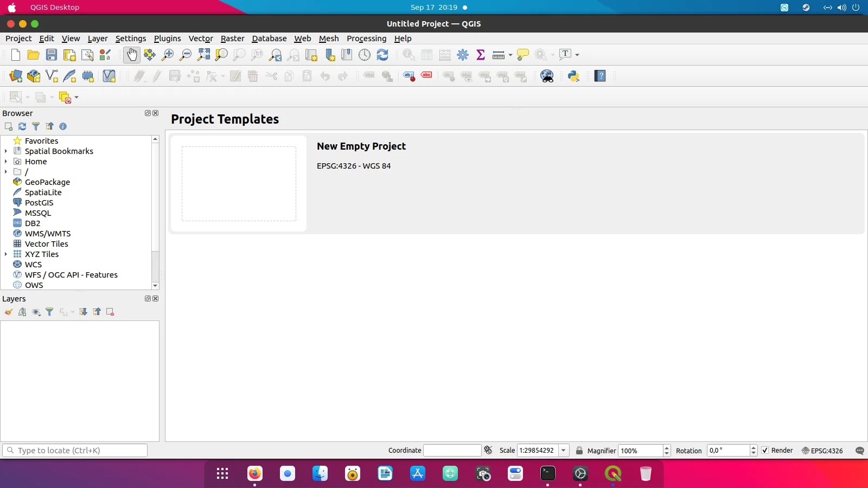Zoom to full extent
This screenshot has width=868, height=488.
[203, 55]
